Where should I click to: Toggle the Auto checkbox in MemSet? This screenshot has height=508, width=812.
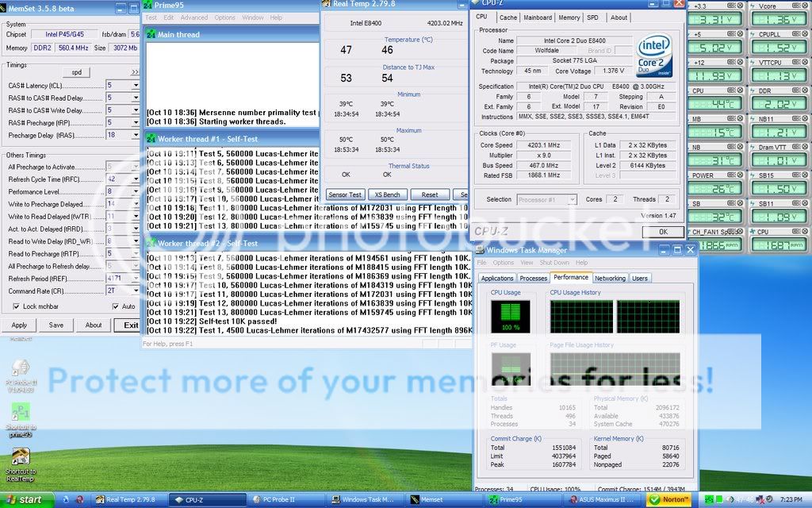coord(116,306)
